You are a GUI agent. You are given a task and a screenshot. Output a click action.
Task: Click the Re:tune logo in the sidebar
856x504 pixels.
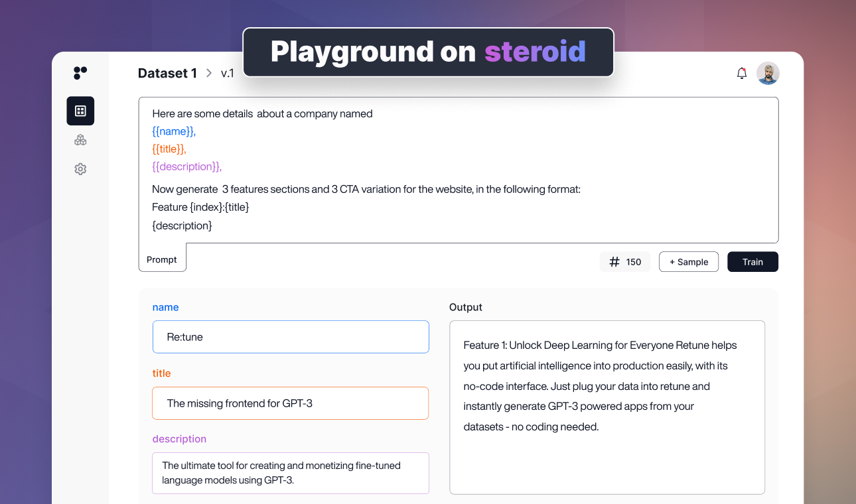click(x=80, y=73)
